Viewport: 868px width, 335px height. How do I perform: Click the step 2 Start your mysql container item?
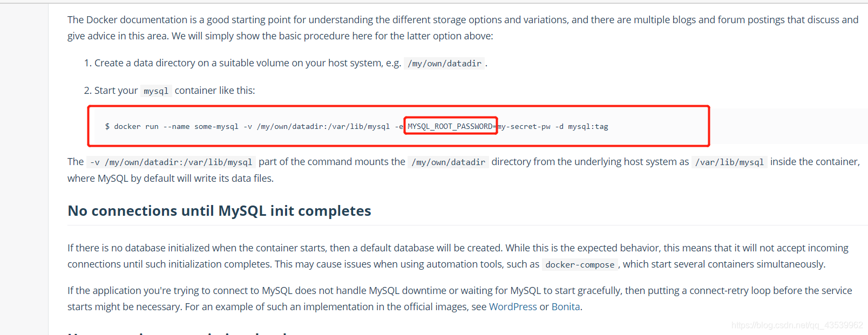[169, 91]
